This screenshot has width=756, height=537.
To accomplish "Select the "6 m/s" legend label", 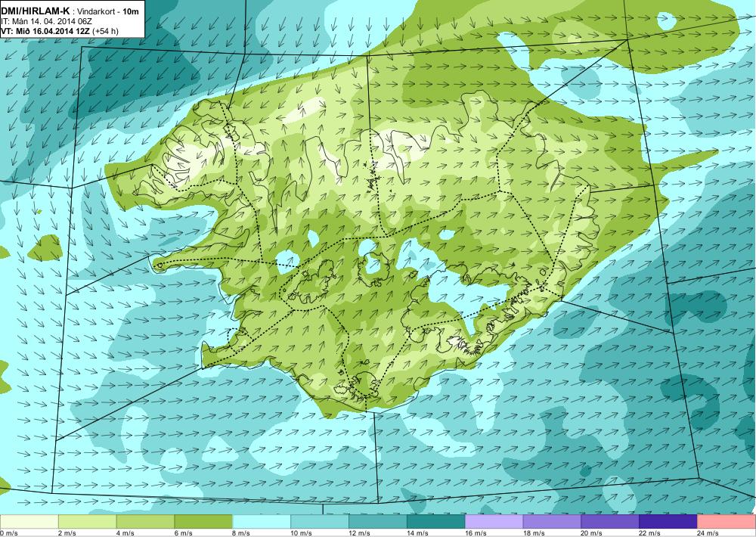I will pos(183,533).
